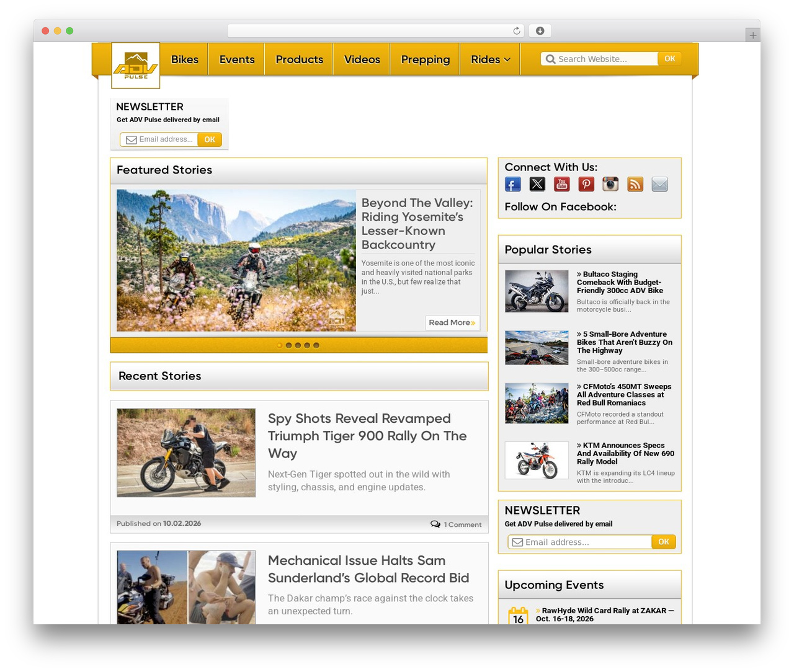Image resolution: width=794 pixels, height=672 pixels.
Task: Submit search with the OK button
Action: 670,59
